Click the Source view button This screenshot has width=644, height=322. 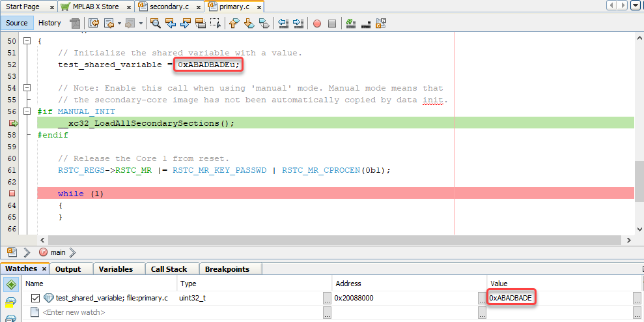[17, 23]
